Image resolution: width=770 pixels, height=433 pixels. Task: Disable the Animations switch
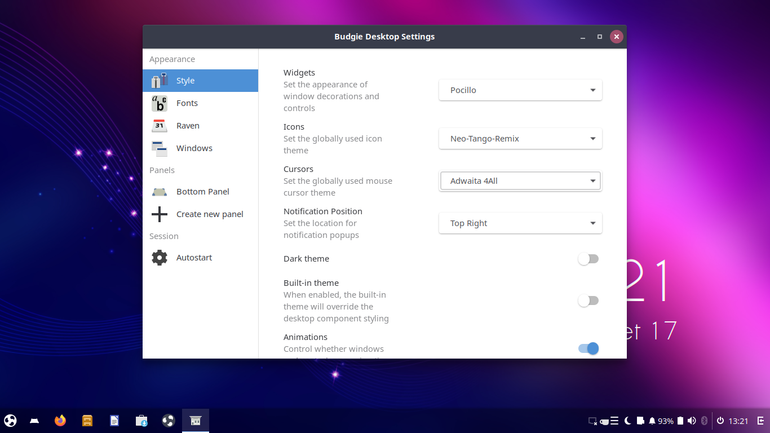click(x=588, y=349)
